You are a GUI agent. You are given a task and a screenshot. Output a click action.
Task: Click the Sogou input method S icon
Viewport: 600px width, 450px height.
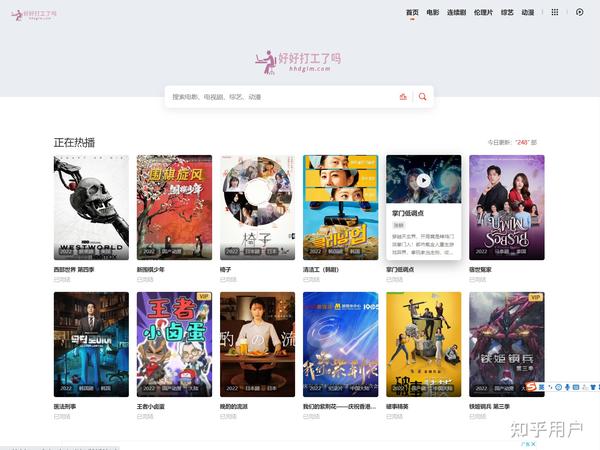click(x=530, y=387)
